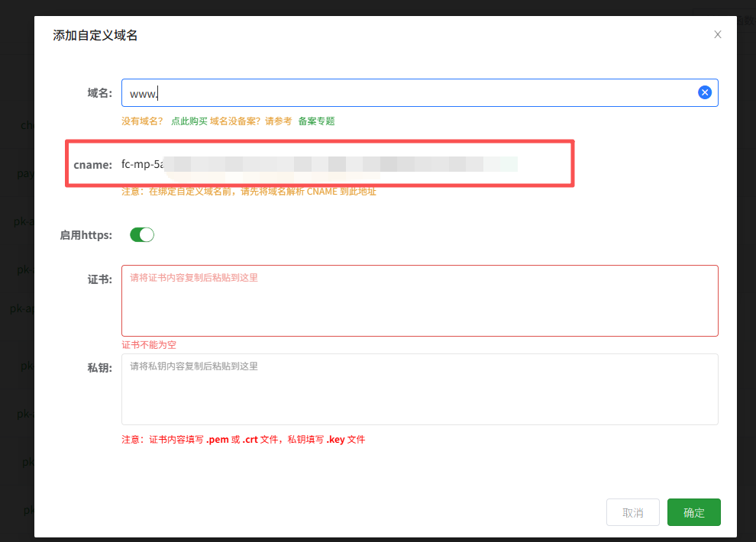This screenshot has width=756, height=542.
Task: Click the 证书不能为空 error message
Action: pos(149,345)
